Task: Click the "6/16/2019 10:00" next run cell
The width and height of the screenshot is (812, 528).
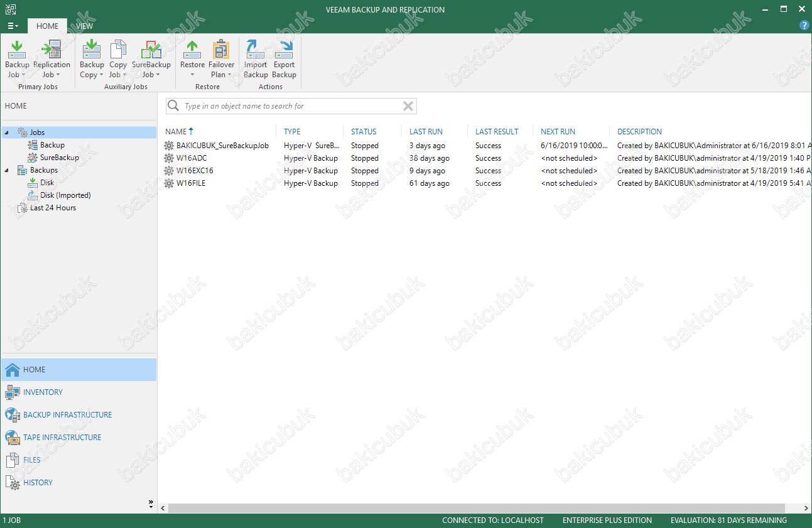Action: (x=575, y=146)
